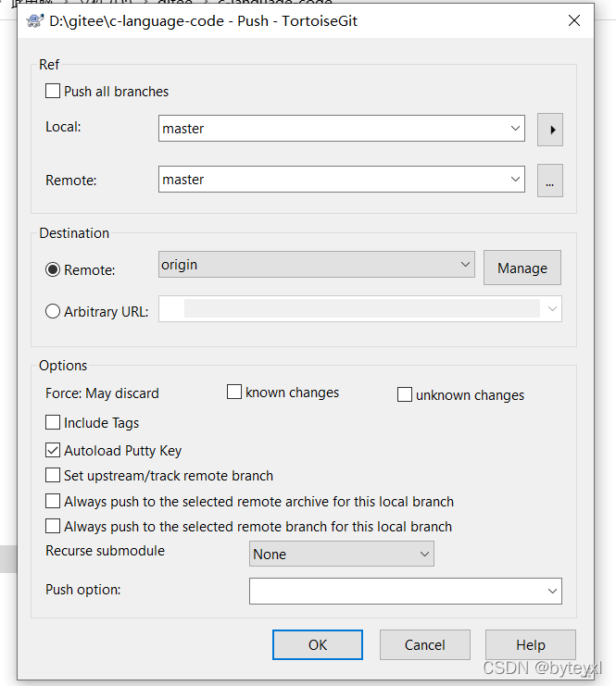Check the known changes force option

(234, 392)
